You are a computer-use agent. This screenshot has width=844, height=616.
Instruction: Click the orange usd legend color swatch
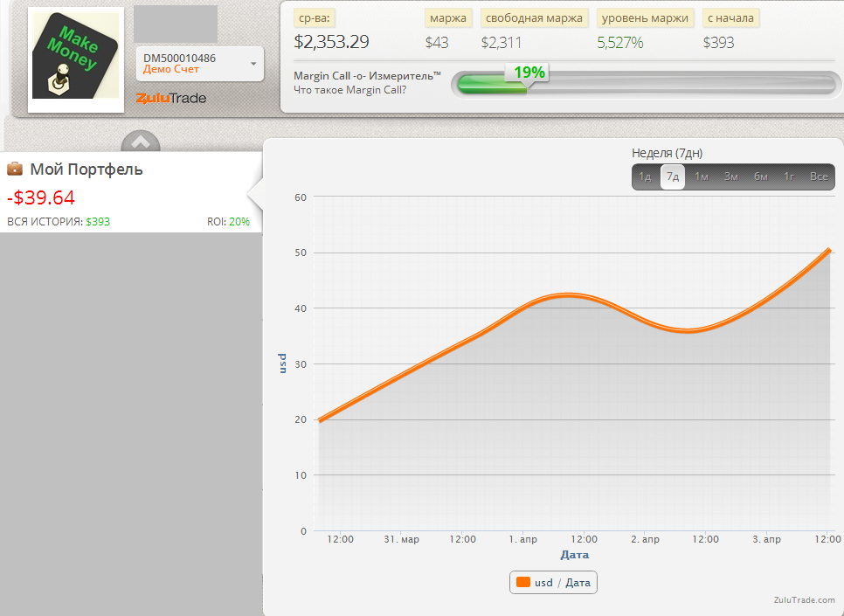[523, 582]
